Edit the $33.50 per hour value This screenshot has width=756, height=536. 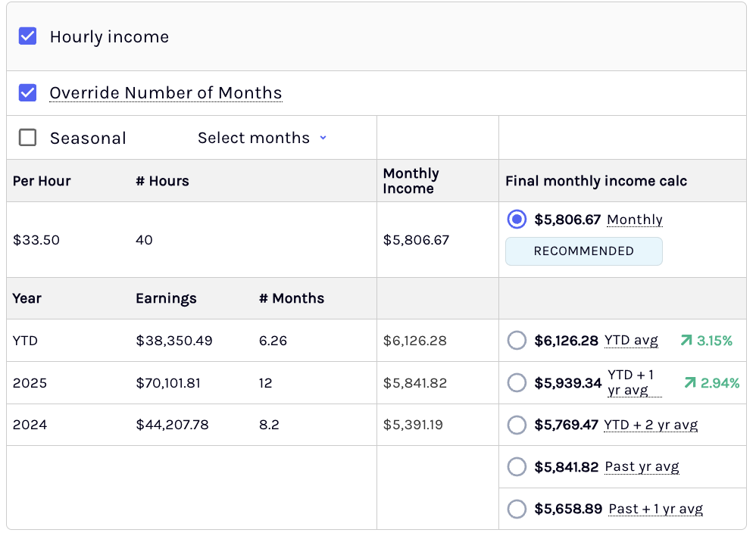(36, 239)
